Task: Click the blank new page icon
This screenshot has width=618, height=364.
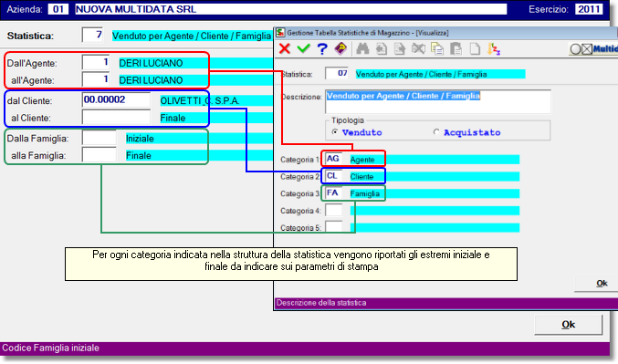Action: [475, 49]
